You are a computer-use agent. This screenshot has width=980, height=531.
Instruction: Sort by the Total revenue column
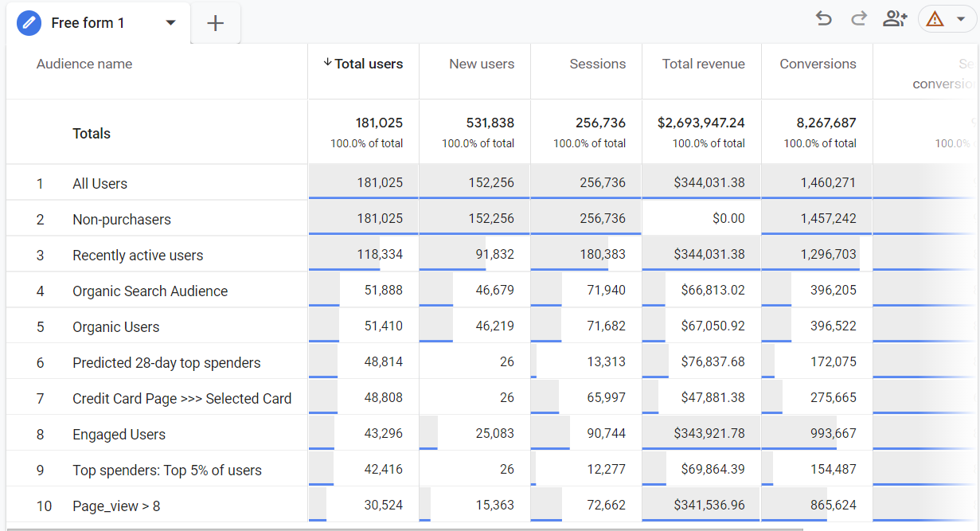point(702,64)
